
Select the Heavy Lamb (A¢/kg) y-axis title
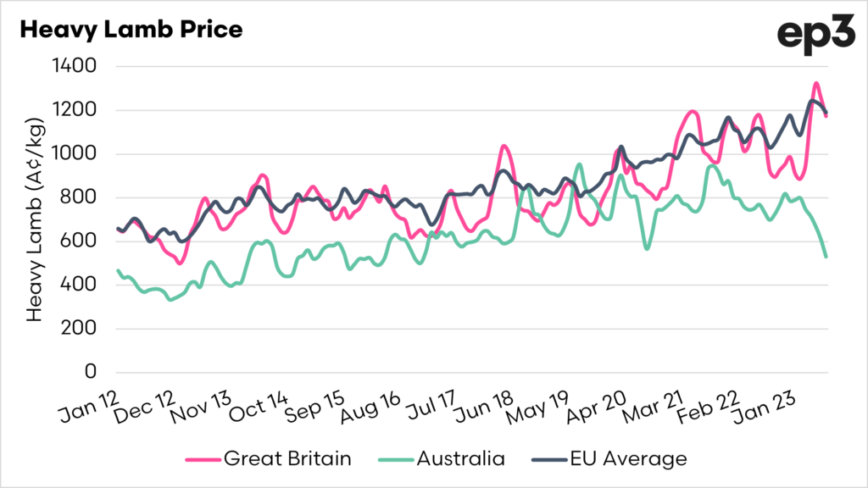click(x=34, y=219)
